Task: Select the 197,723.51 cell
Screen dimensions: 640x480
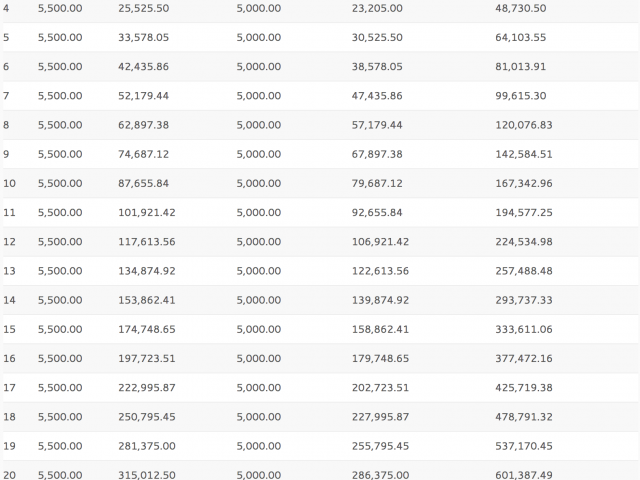Action: (147, 358)
